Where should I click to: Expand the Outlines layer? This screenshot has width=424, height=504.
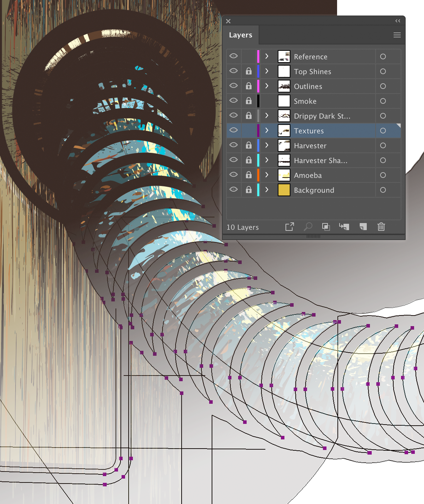[x=267, y=86]
